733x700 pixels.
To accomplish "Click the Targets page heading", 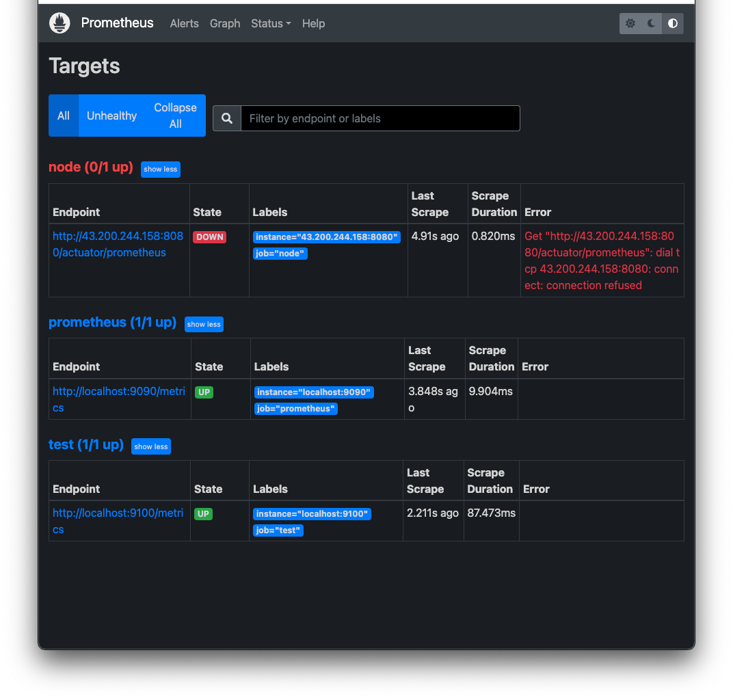I will (84, 66).
